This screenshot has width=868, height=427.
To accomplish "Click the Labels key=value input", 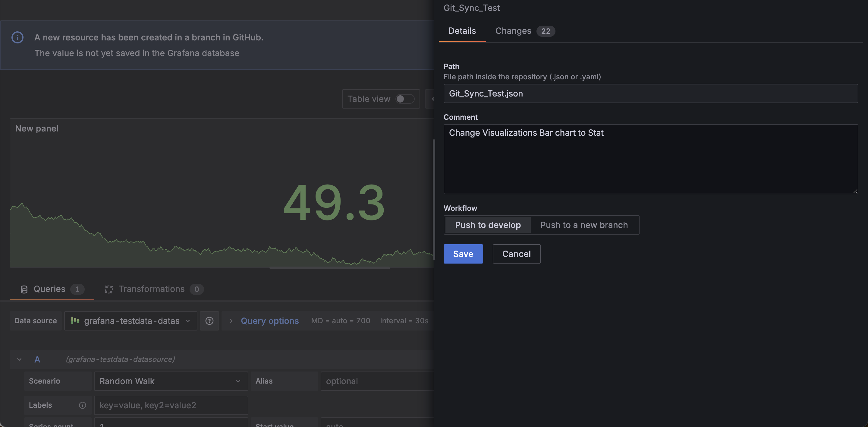I will [x=171, y=405].
